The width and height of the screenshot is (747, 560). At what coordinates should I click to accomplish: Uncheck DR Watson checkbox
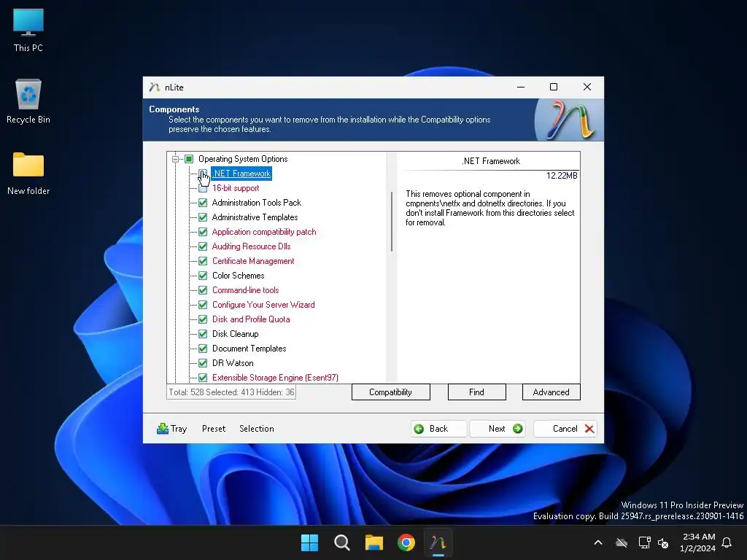[203, 363]
